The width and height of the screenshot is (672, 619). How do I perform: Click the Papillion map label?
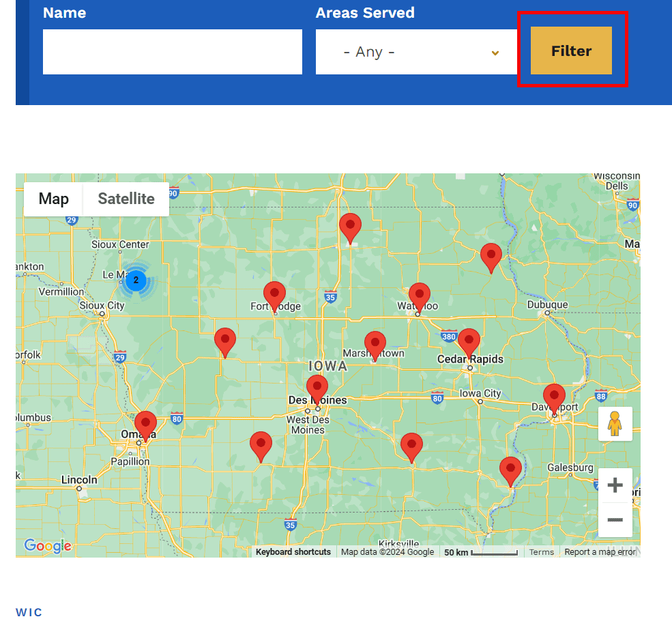coord(130,461)
